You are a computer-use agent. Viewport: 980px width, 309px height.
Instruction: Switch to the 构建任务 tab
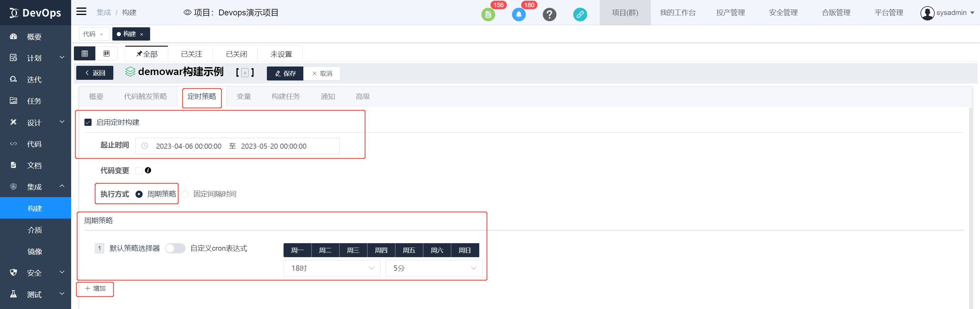pyautogui.click(x=285, y=97)
